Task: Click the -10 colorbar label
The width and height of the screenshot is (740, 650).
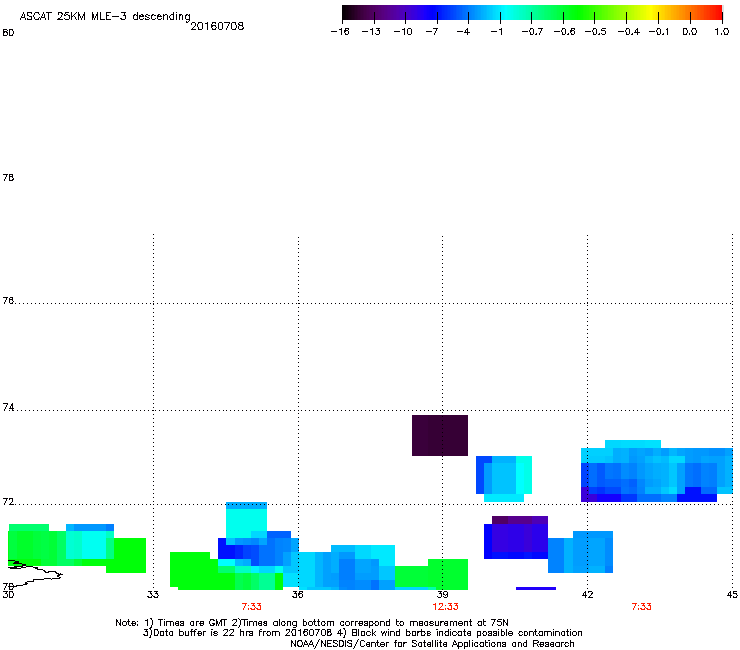Action: [403, 32]
